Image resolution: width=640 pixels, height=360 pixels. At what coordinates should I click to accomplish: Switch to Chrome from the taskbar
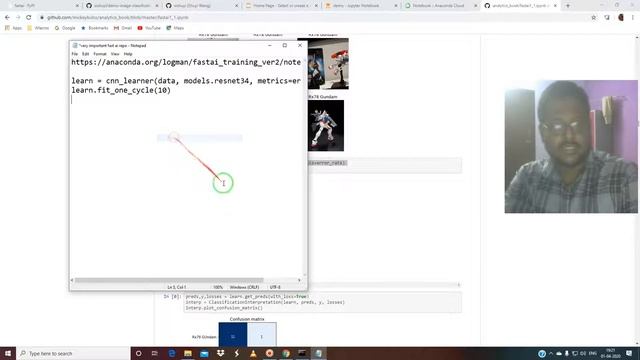[x=286, y=353]
